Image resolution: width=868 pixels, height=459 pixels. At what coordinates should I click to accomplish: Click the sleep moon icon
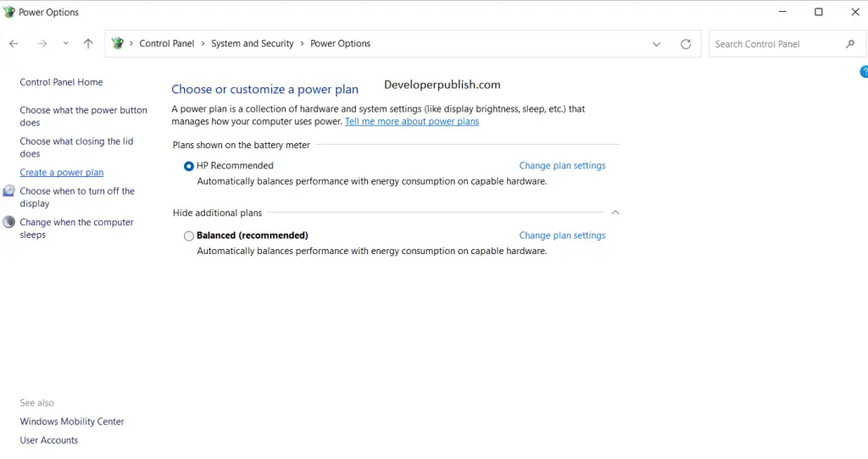click(8, 222)
